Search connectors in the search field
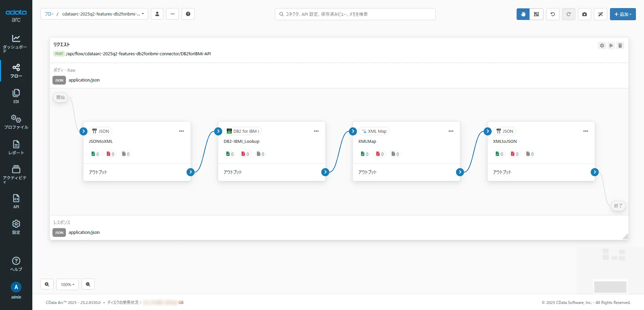This screenshot has width=644, height=310. pyautogui.click(x=355, y=14)
